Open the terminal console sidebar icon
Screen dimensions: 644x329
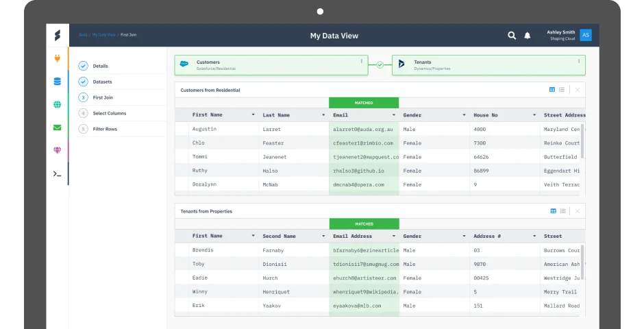pos(57,173)
